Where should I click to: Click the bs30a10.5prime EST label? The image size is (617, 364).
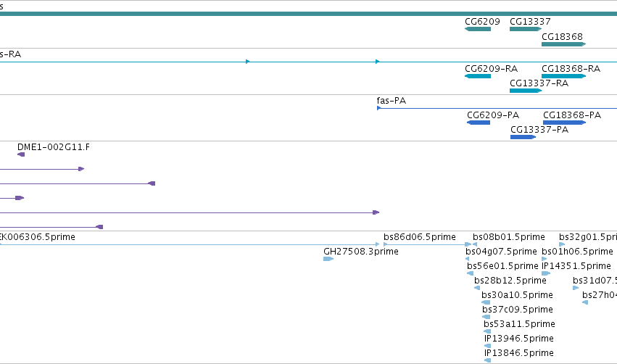[517, 295]
